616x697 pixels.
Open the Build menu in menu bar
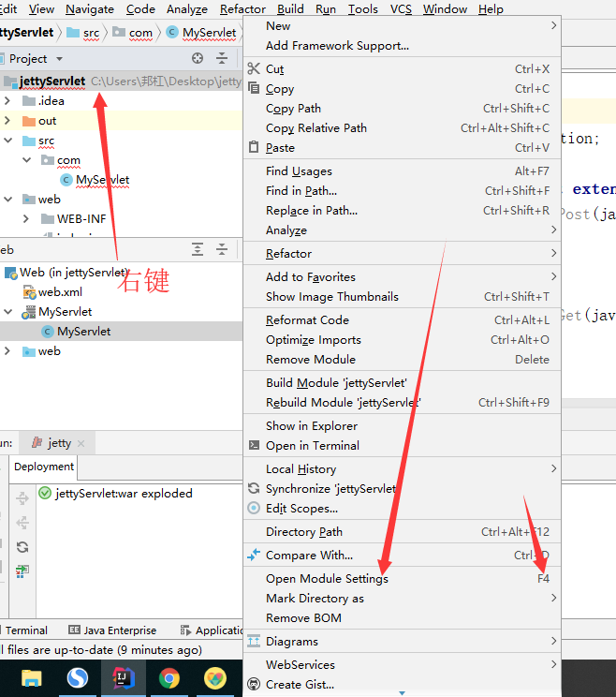(x=290, y=8)
